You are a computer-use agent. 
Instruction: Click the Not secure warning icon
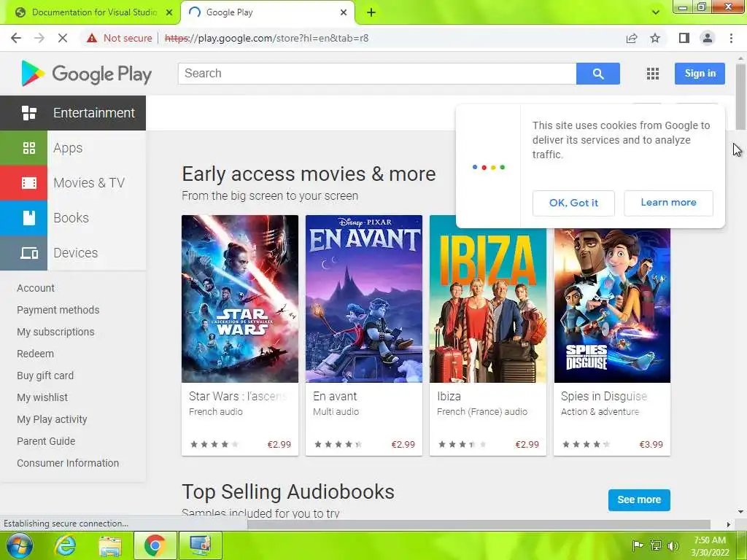92,38
